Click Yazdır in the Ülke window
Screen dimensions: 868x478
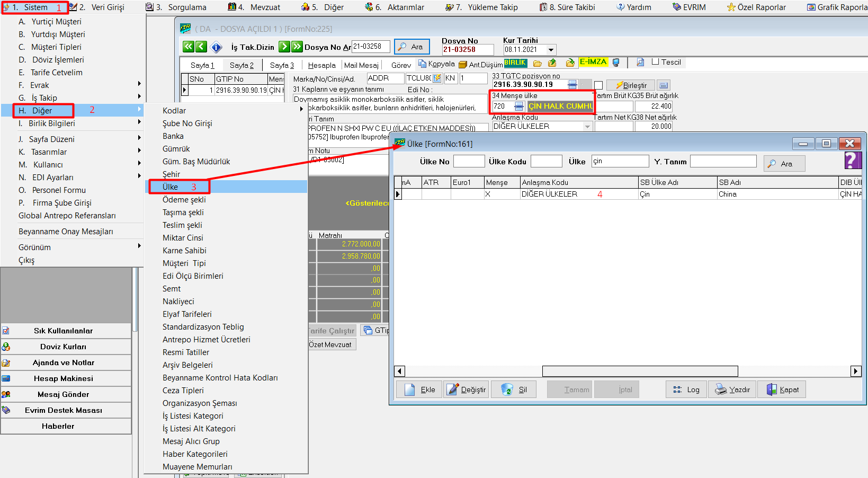coord(732,390)
